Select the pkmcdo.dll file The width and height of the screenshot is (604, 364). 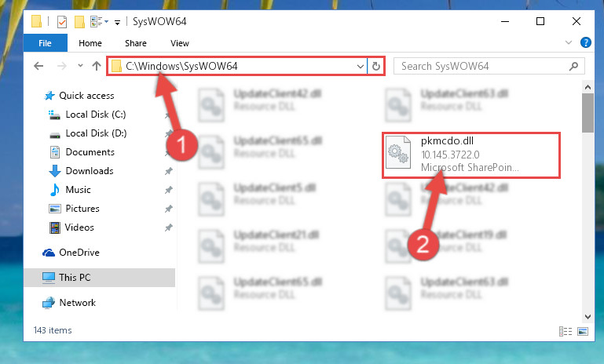[x=470, y=155]
